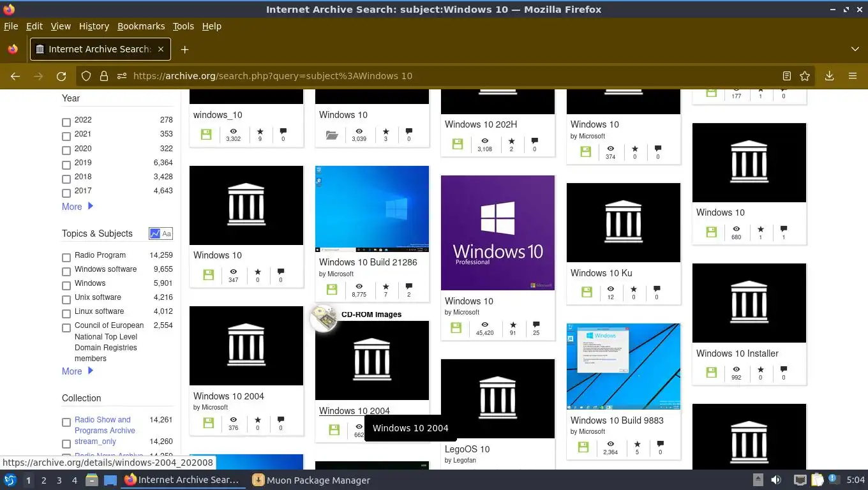Open the downloads panel
Screen dimensions: 868x490
829,76
